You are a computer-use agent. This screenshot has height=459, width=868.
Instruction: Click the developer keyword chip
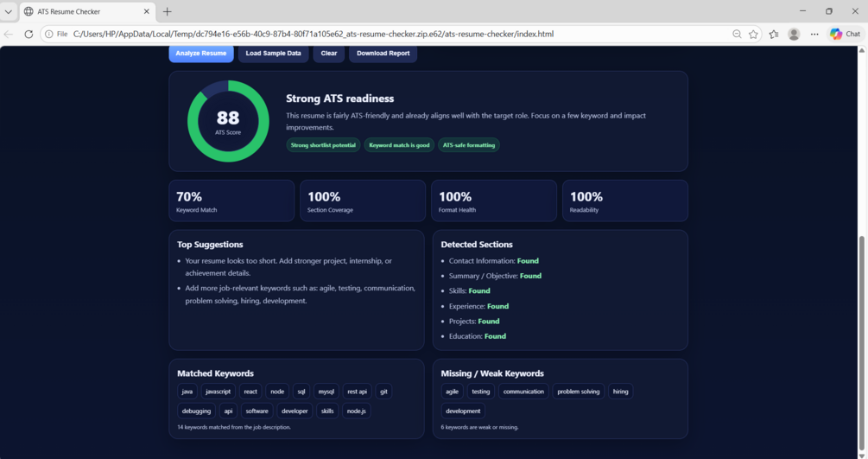[295, 411]
